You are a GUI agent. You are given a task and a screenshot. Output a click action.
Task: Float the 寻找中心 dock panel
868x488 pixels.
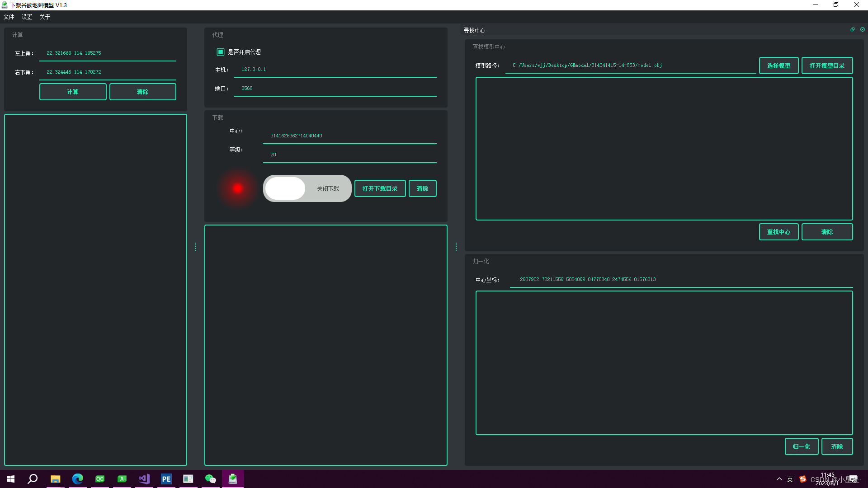click(x=853, y=30)
